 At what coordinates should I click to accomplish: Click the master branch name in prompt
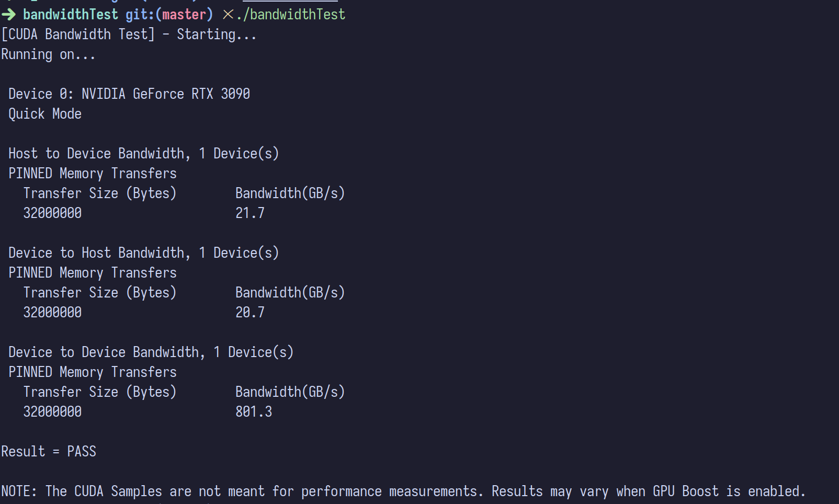click(184, 15)
